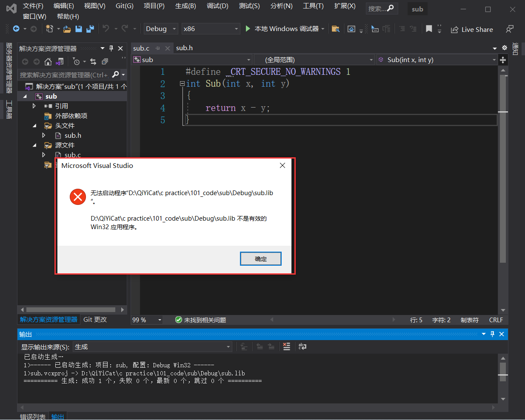The width and height of the screenshot is (525, 420).
Task: Select 外部依赖项 in the solution tree
Action: 71,116
